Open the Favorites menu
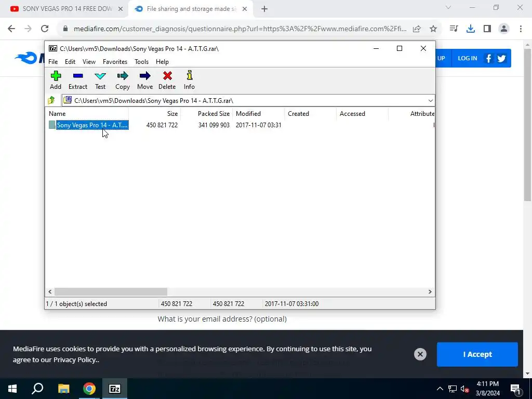This screenshot has height=399, width=532. (x=115, y=62)
